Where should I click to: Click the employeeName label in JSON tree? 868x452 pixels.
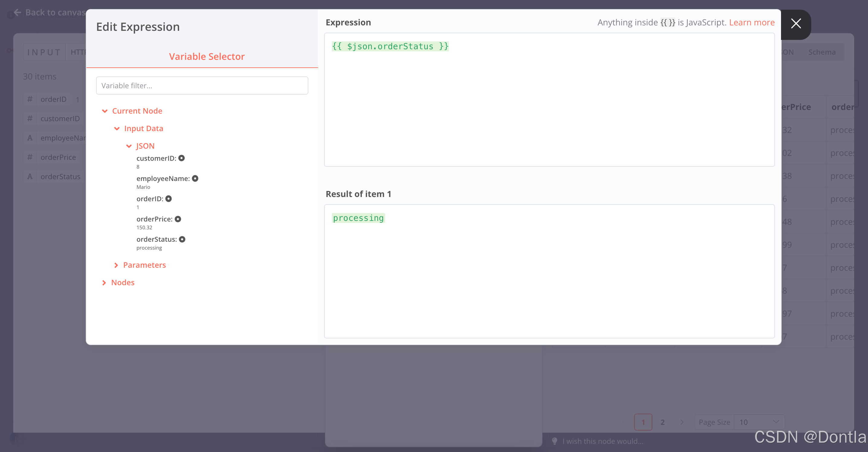[163, 178]
